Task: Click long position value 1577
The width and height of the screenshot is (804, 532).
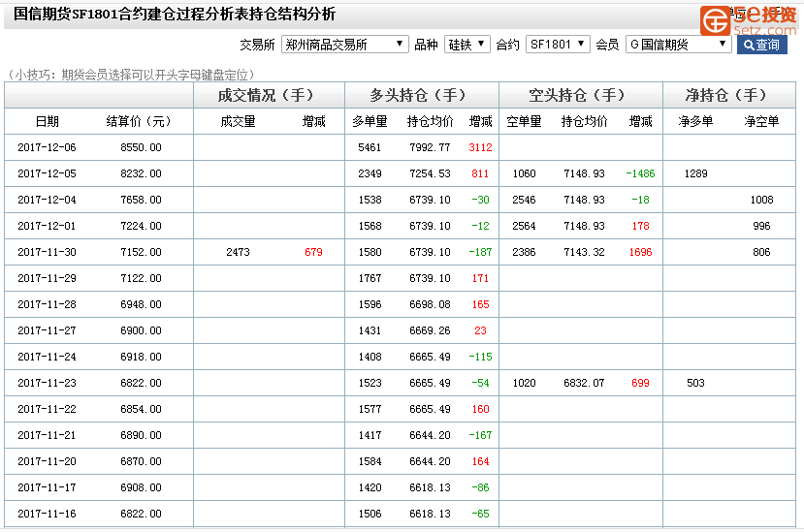Action: pyautogui.click(x=370, y=409)
